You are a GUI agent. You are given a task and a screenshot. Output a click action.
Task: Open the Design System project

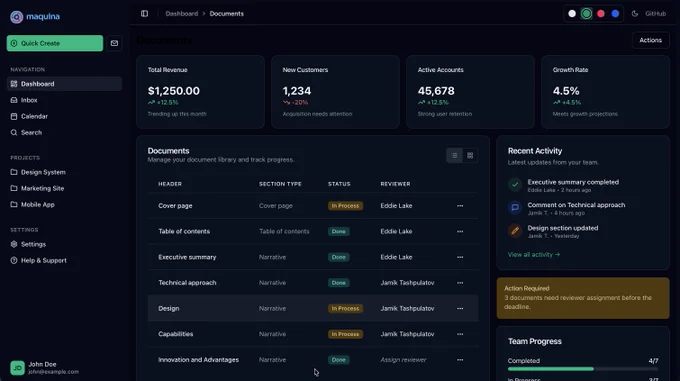tap(64, 172)
